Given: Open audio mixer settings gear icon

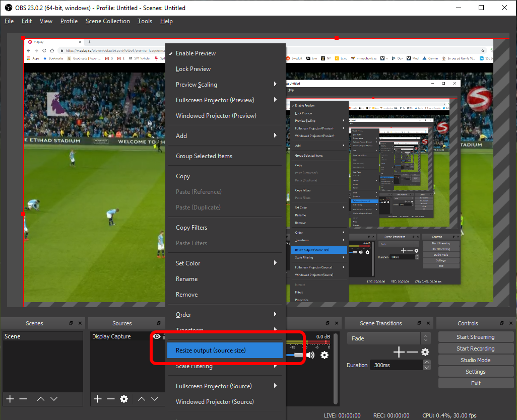Looking at the screenshot, I should 325,355.
